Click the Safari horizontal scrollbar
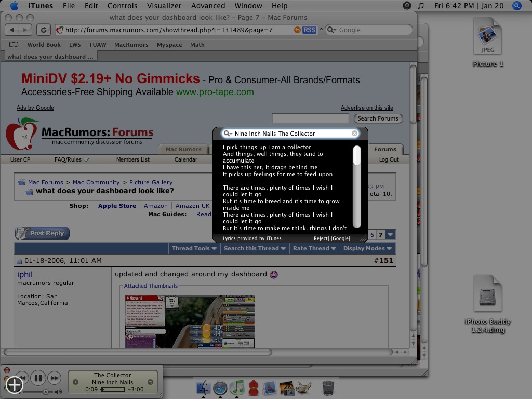This screenshot has height=399, width=532. point(138,352)
